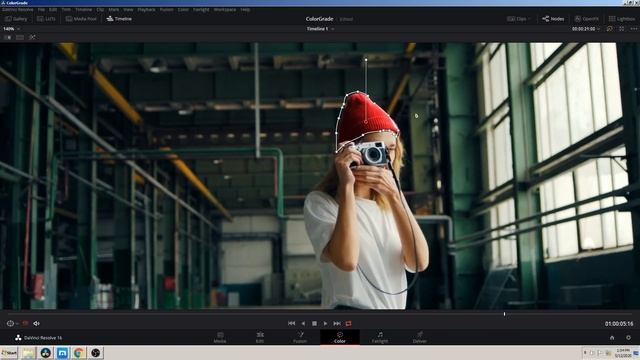Click the red unmix icon near speaker
Screen dimensions: 640x360
25,323
